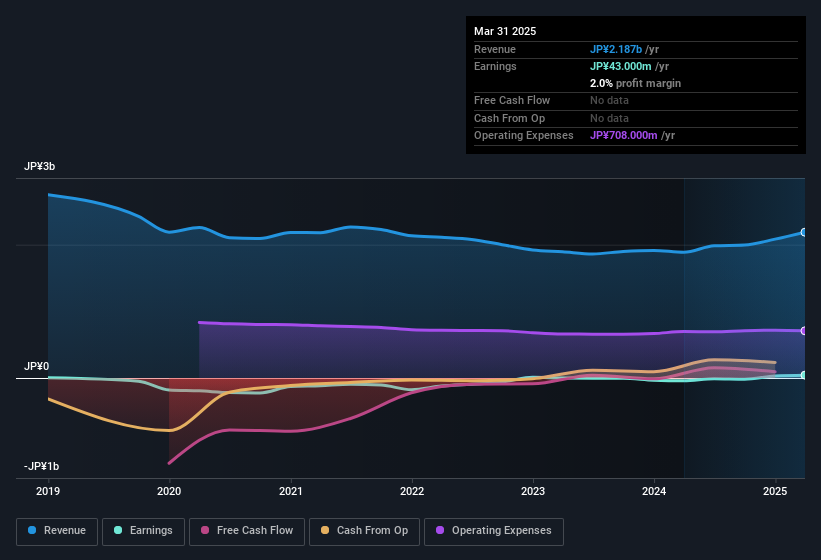Click the 2022 x-axis label

point(412,491)
